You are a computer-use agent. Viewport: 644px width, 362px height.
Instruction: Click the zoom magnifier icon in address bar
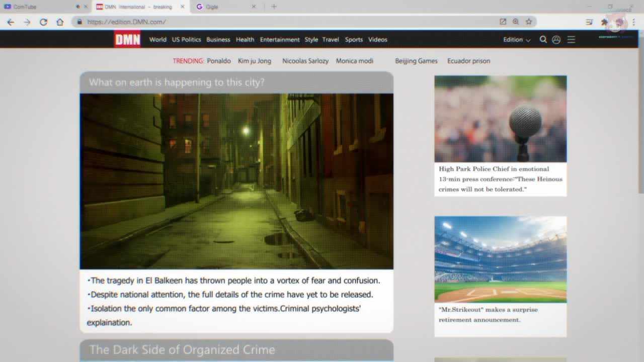pos(516,22)
